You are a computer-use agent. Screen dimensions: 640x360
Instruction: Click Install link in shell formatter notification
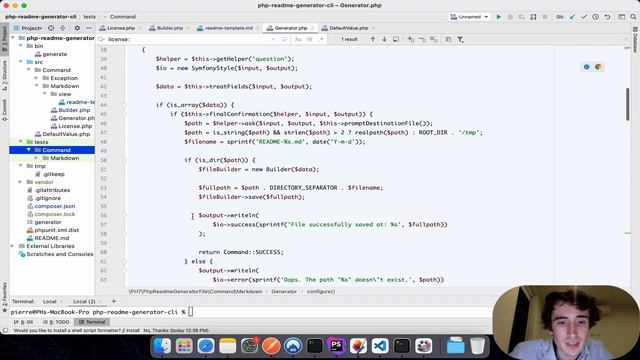click(133, 330)
